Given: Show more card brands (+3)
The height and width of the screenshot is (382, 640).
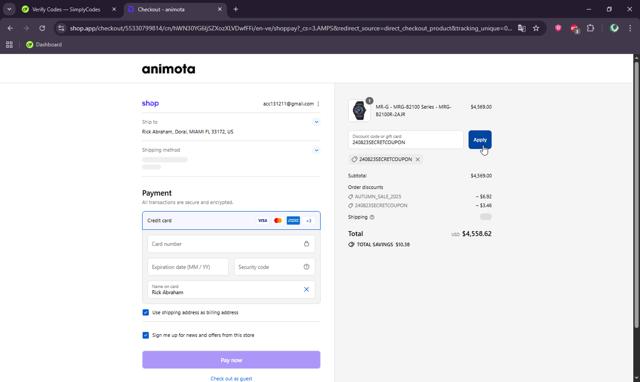Looking at the screenshot, I should [309, 220].
